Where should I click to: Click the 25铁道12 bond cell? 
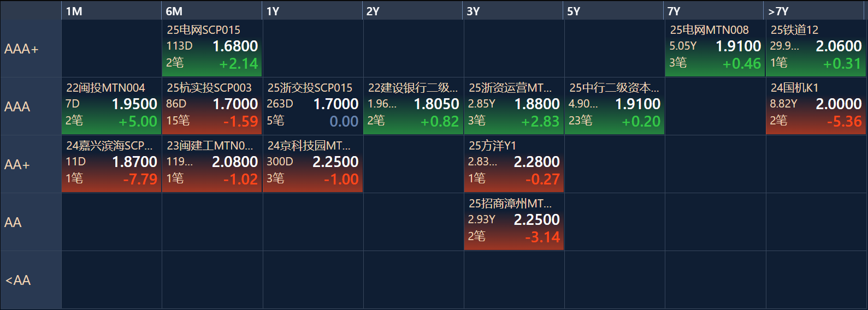[x=816, y=48]
